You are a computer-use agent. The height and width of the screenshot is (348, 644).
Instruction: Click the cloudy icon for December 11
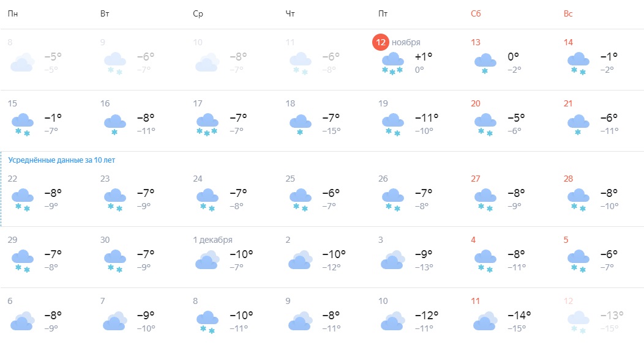click(485, 321)
